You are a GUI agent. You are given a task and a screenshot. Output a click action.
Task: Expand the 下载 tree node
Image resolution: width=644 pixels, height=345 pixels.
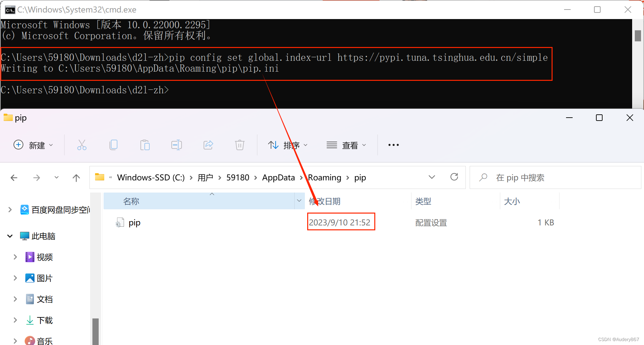[15, 320]
